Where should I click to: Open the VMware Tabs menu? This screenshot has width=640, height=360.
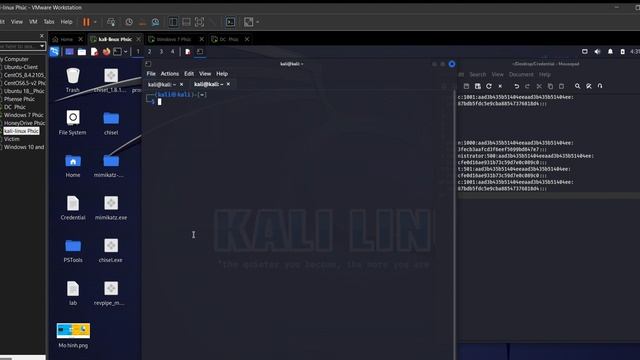click(x=49, y=22)
